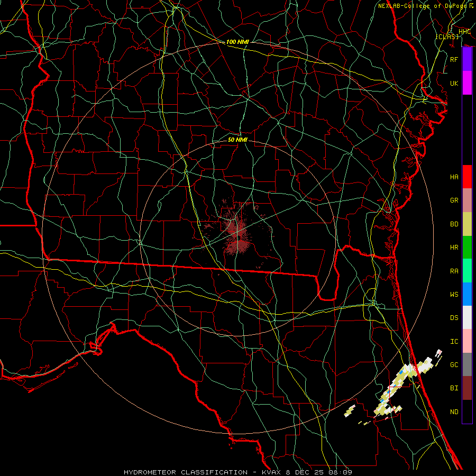Screen dimensions: 476x476
Task: Select the GR graupel legend color block
Action: tap(467, 200)
